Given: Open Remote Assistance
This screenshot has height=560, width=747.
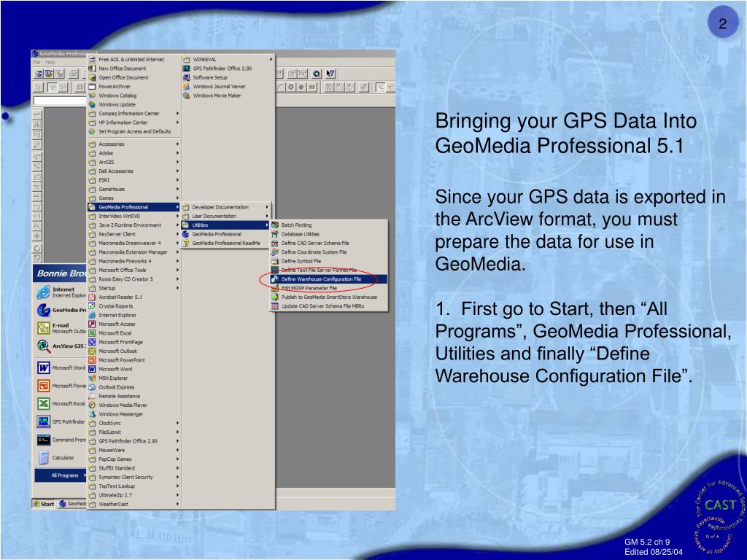Looking at the screenshot, I should point(134,396).
